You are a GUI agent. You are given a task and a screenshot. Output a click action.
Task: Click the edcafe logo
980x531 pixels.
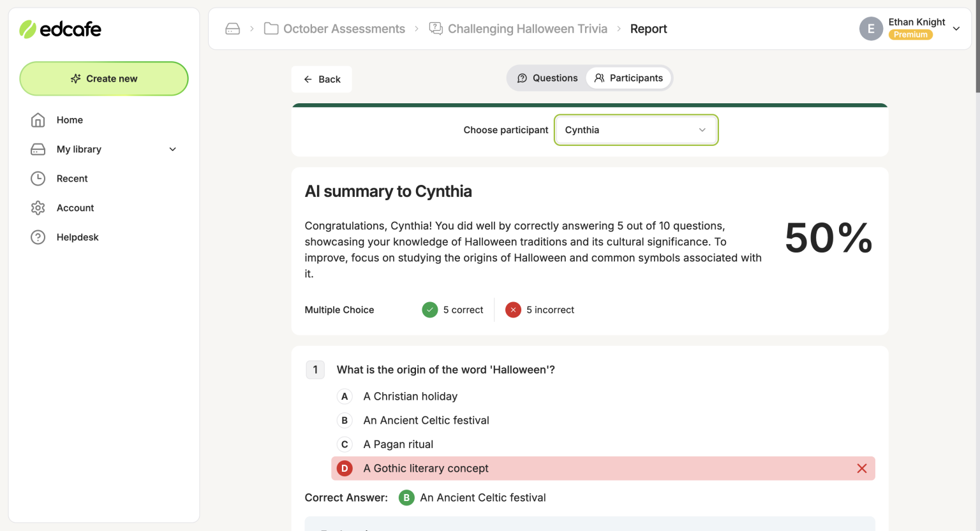tap(61, 29)
